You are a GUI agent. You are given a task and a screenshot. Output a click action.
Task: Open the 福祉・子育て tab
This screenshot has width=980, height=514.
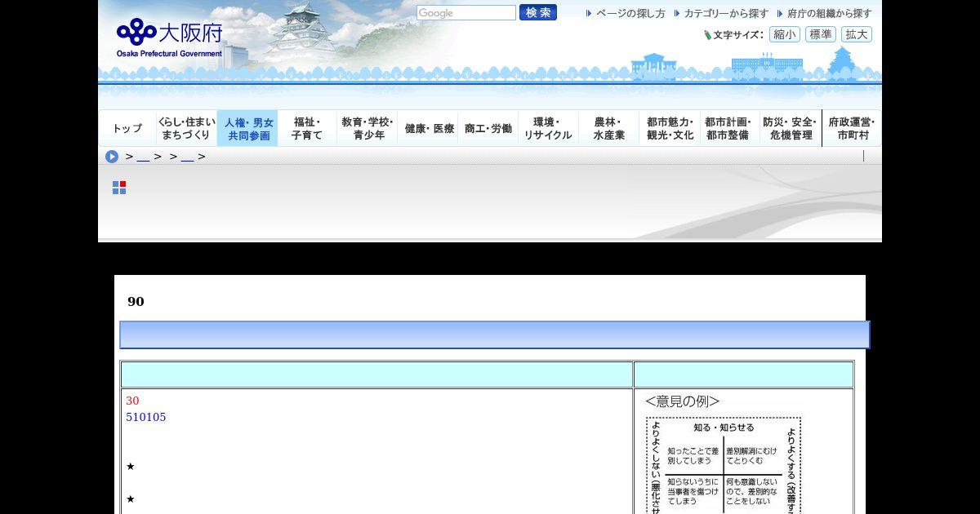click(308, 128)
